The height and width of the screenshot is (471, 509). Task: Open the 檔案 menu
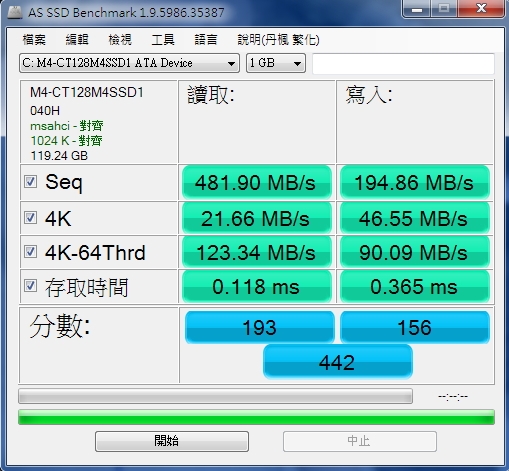tap(34, 40)
